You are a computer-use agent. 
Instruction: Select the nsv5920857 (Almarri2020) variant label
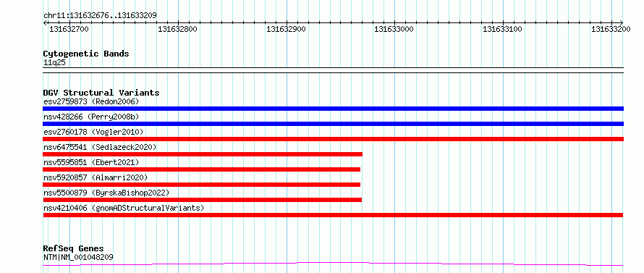(96, 177)
